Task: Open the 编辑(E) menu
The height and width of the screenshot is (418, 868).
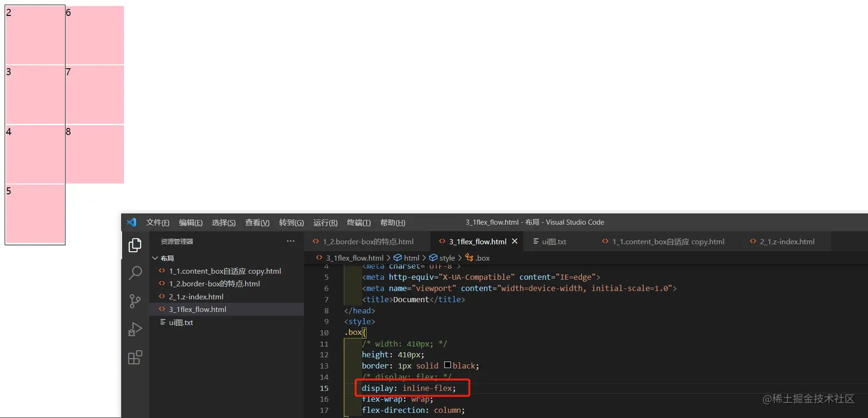Action: 191,222
